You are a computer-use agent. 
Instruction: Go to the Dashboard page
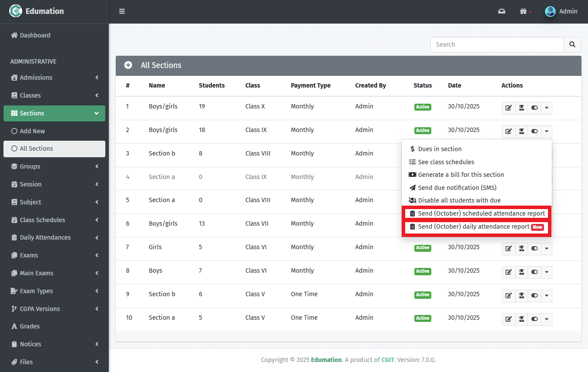54,35
